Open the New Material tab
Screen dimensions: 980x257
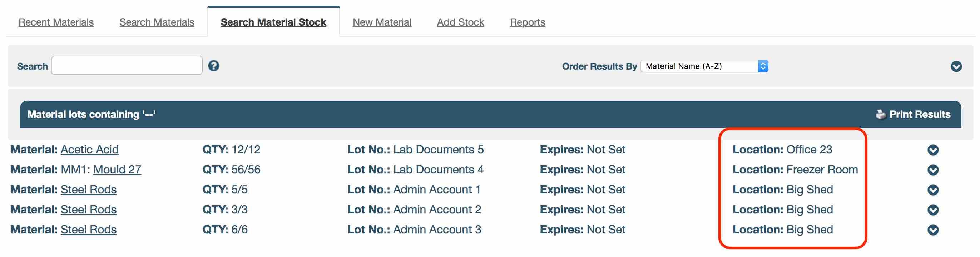coord(382,22)
